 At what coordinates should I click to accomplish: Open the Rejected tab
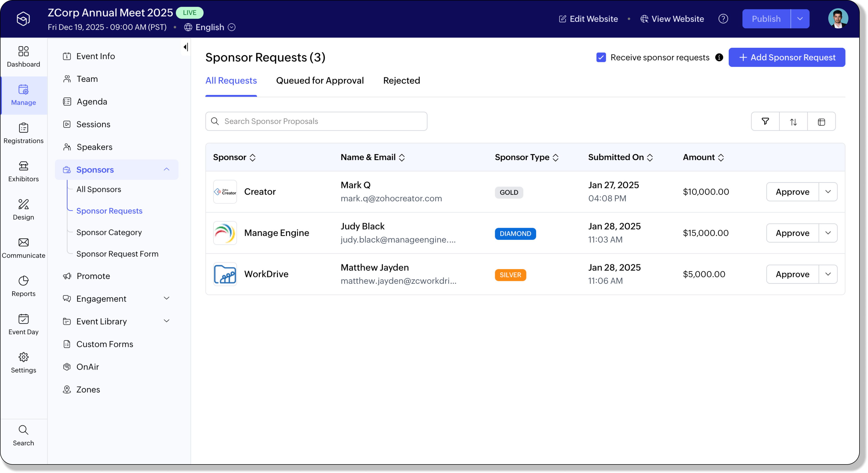tap(401, 81)
